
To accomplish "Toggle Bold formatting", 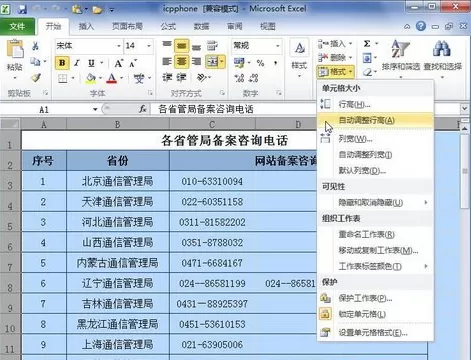I will tap(62, 63).
